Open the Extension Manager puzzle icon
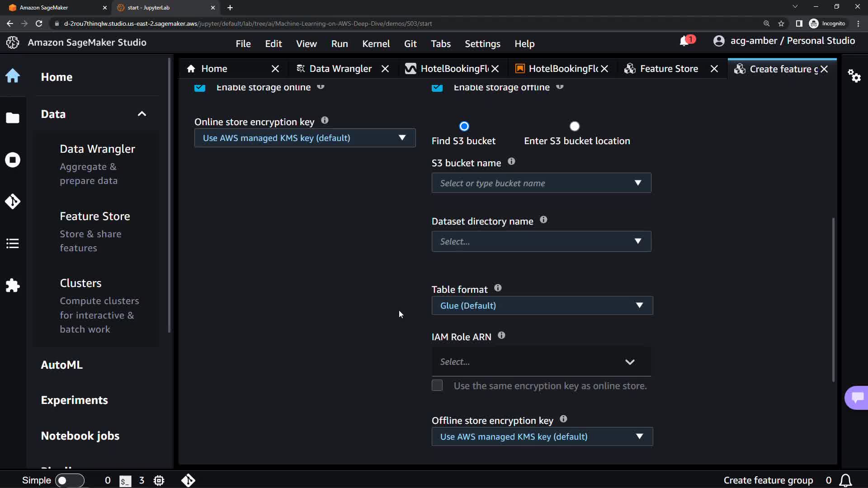This screenshot has height=488, width=868. [13, 286]
